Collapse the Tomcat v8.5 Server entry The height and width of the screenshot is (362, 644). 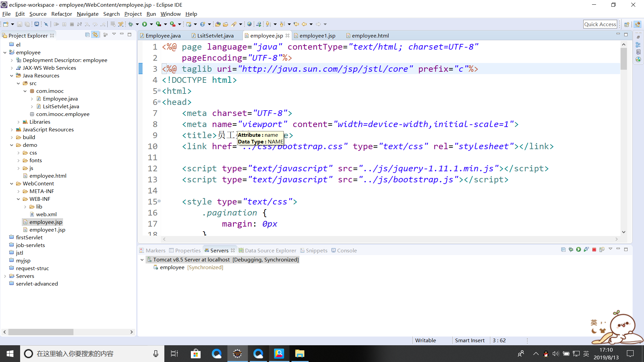click(142, 260)
